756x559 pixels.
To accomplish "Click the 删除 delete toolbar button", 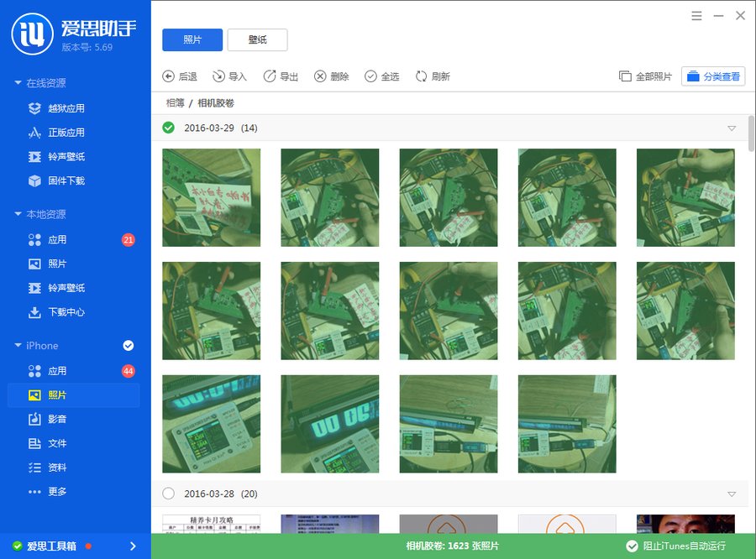I will tap(331, 76).
